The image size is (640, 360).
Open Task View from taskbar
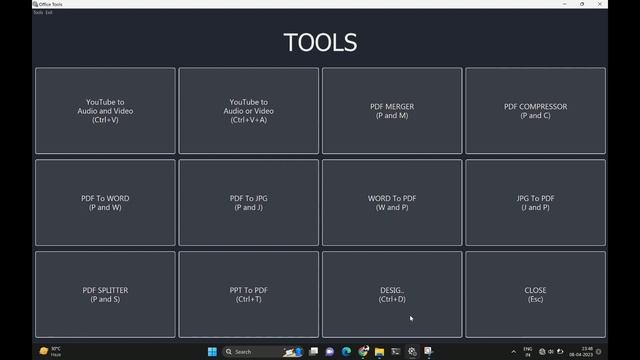coord(313,351)
